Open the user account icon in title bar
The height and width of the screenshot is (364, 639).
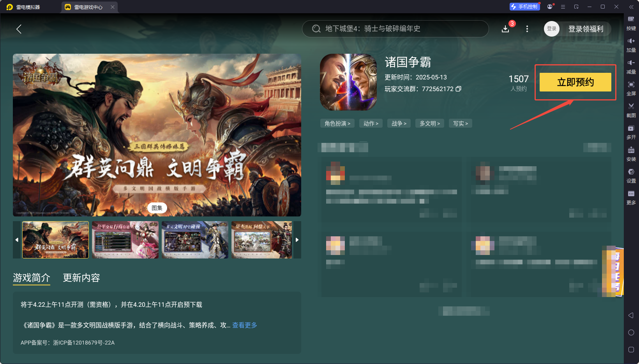pos(550,7)
